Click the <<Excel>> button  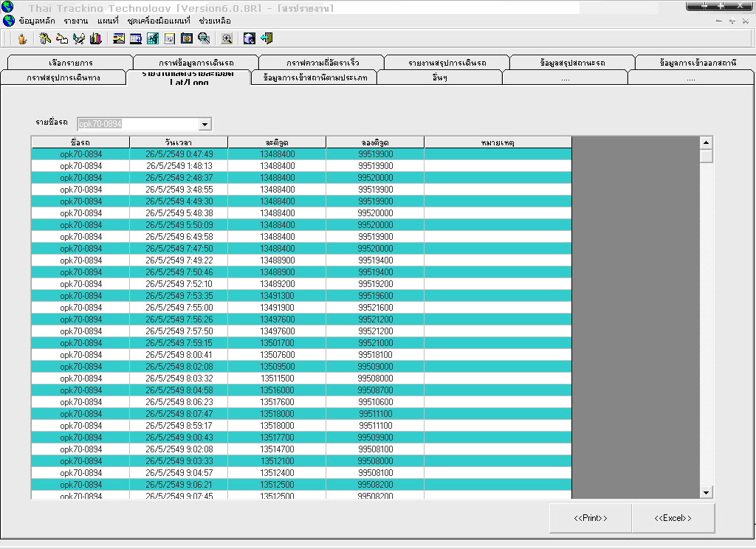pos(673,518)
